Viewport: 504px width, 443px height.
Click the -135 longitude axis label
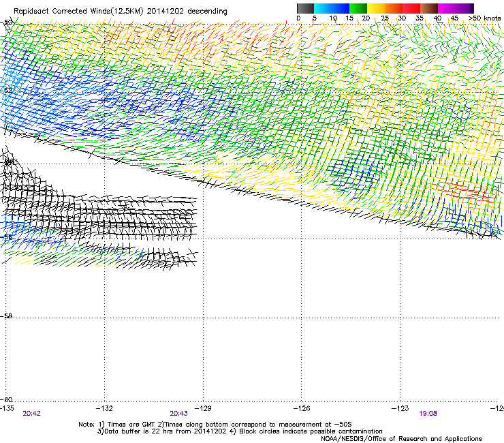coord(7,408)
